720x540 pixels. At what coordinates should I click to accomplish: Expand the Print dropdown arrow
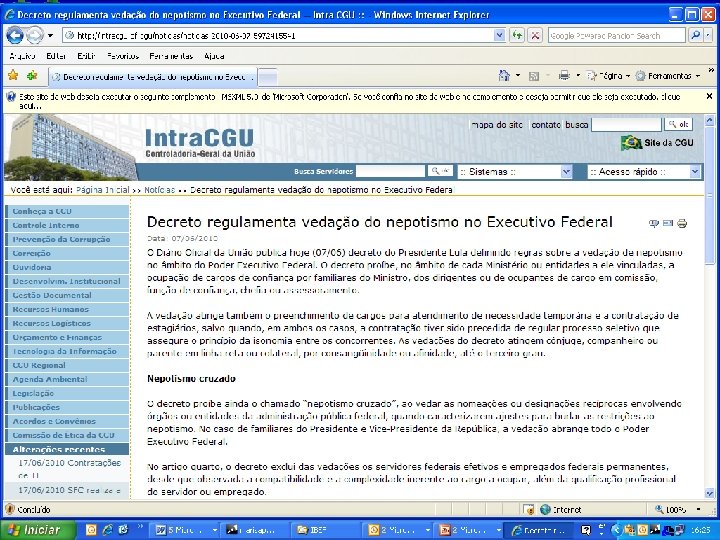coord(578,75)
